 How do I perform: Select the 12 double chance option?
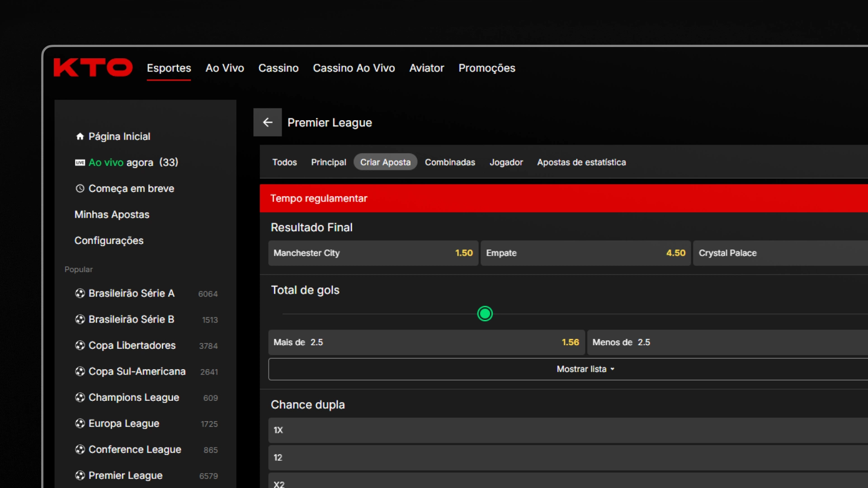click(568, 458)
